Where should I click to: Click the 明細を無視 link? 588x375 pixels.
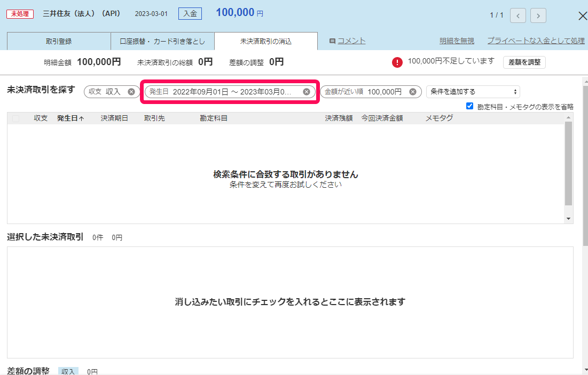pyautogui.click(x=457, y=41)
